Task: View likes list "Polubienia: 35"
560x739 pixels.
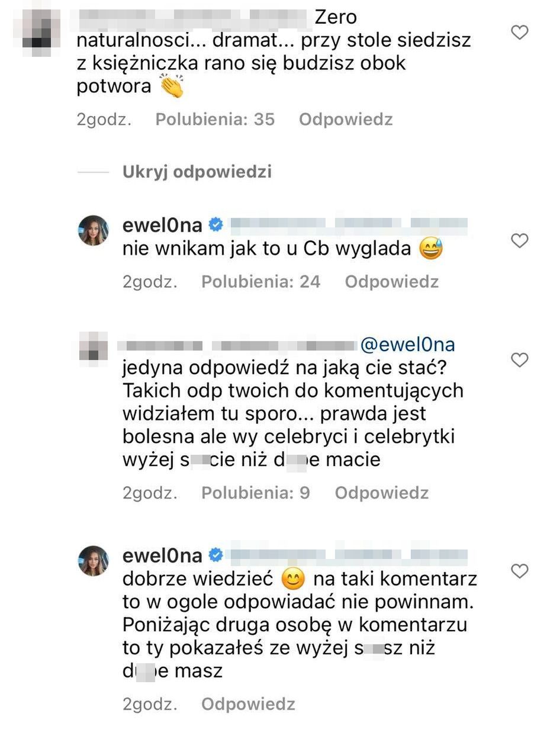Action: tap(215, 120)
